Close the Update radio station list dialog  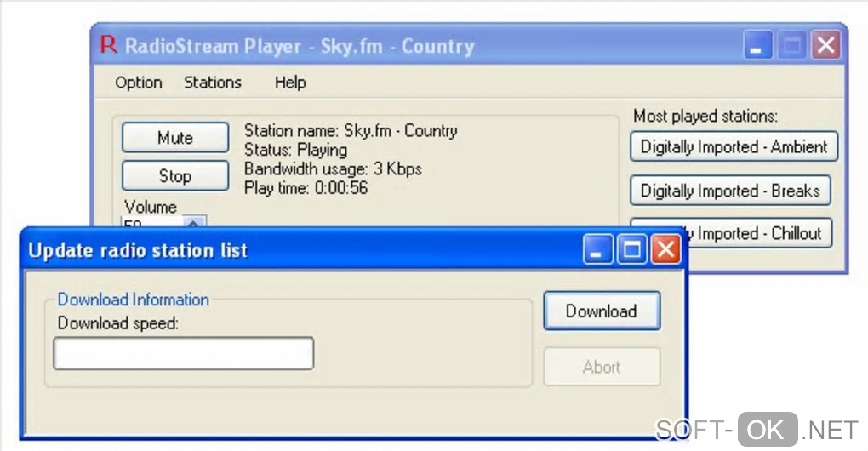coord(665,249)
